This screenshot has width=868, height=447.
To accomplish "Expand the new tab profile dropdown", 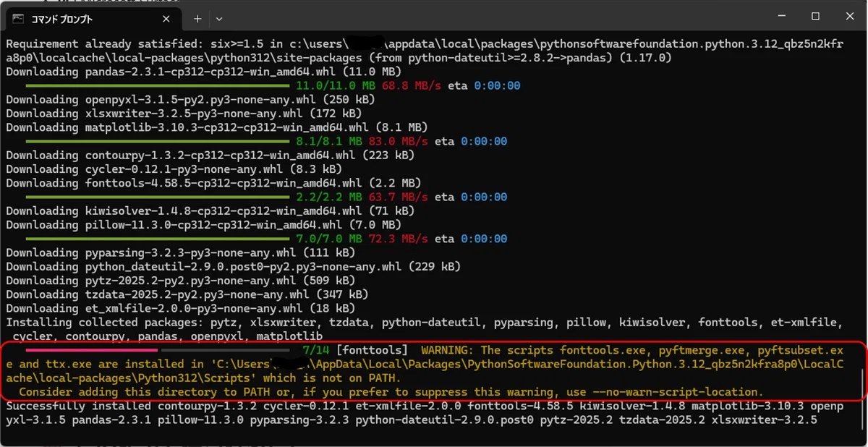I will tap(219, 18).
